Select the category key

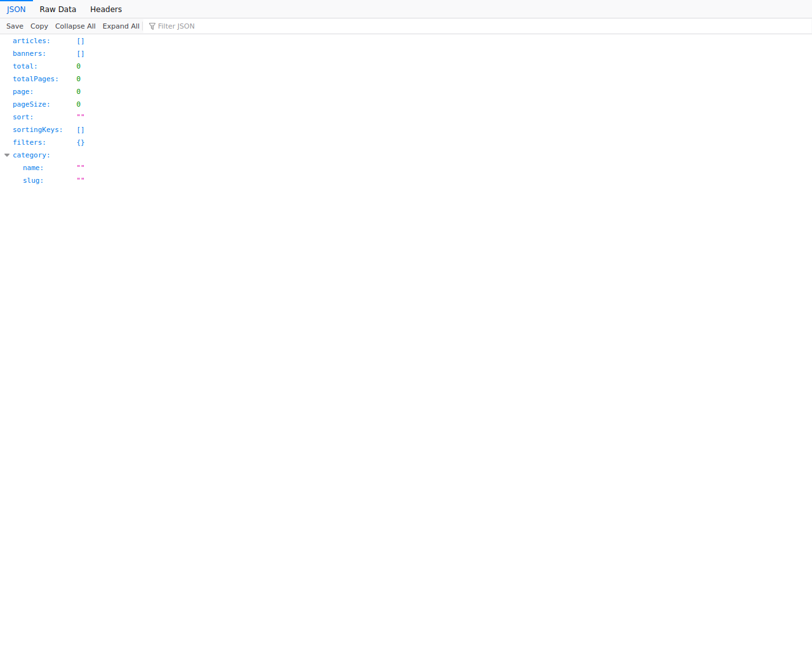[31, 155]
